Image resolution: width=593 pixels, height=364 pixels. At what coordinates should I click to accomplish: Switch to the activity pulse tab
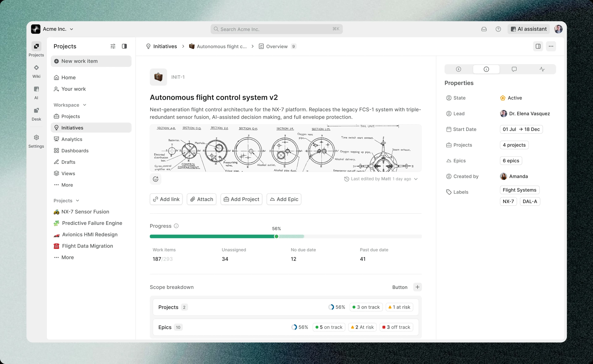pos(542,69)
